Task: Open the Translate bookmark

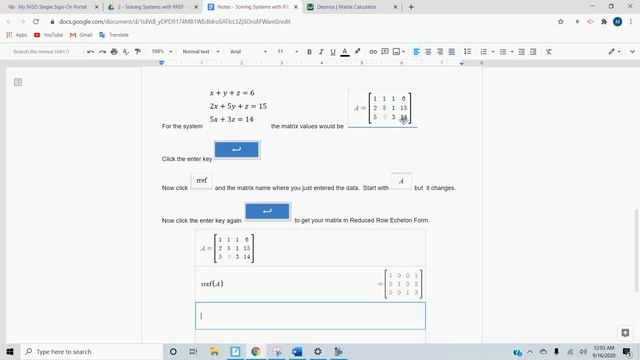Action: click(114, 35)
